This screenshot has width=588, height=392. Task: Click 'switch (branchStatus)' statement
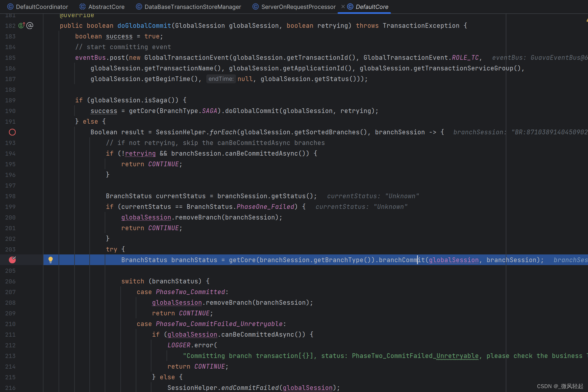pos(165,281)
